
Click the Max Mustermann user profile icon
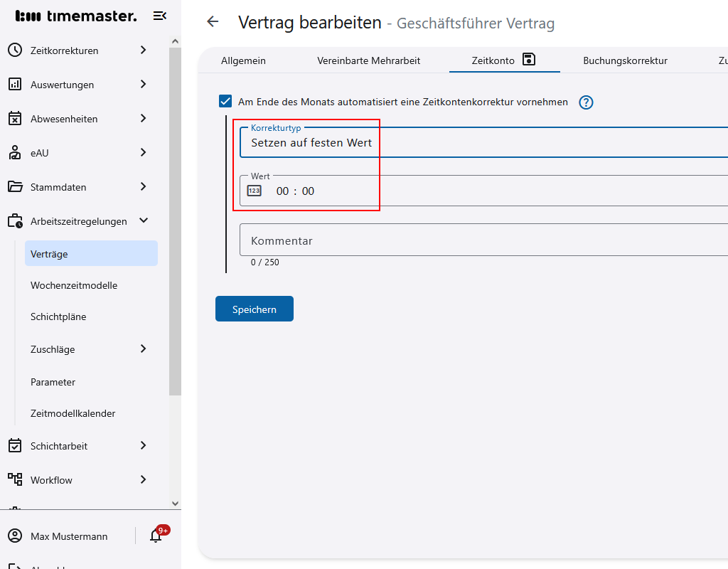coord(15,536)
